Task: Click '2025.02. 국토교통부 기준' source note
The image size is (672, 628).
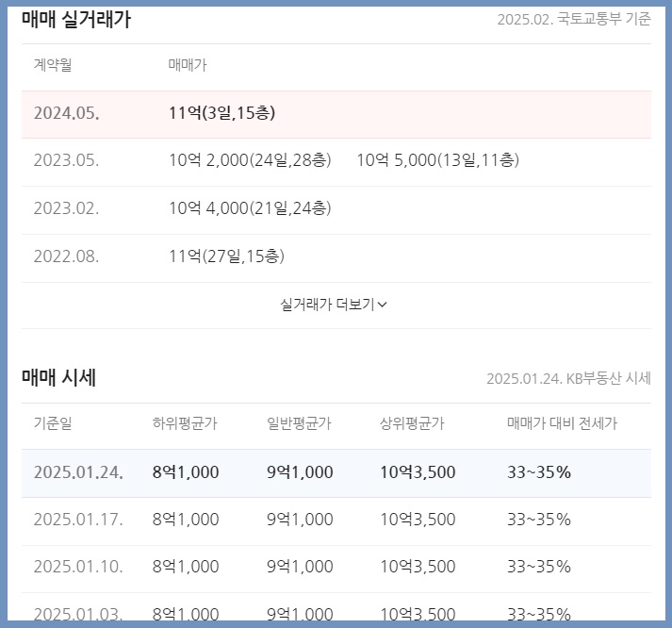Action: pos(574,19)
